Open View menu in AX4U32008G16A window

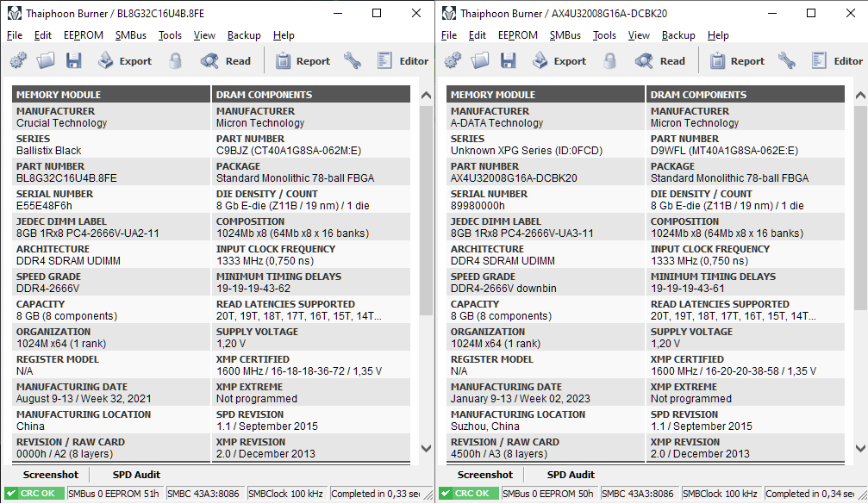(639, 35)
